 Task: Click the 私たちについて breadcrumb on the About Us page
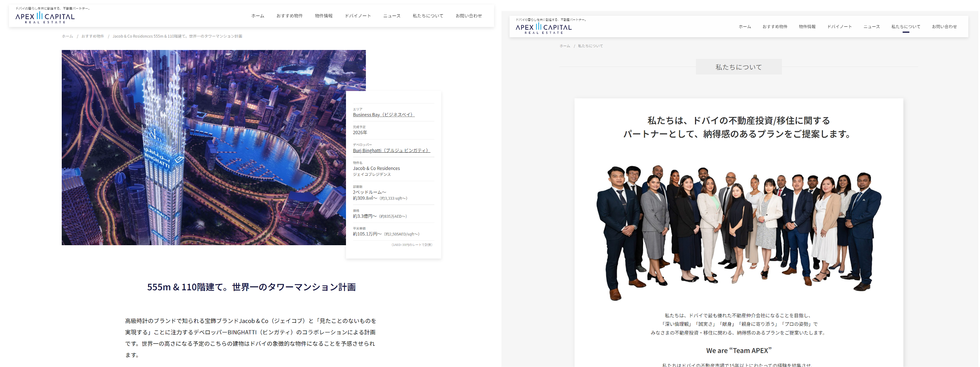click(x=590, y=46)
